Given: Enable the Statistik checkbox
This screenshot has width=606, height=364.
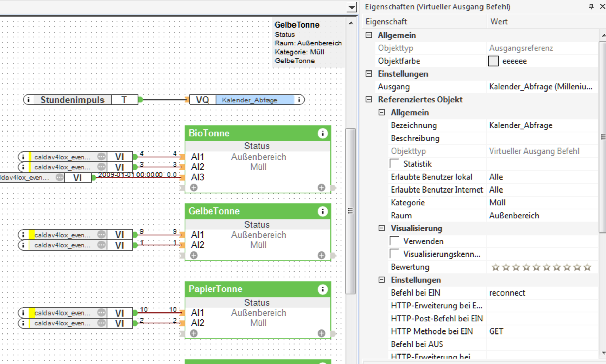Looking at the screenshot, I should pyautogui.click(x=394, y=164).
